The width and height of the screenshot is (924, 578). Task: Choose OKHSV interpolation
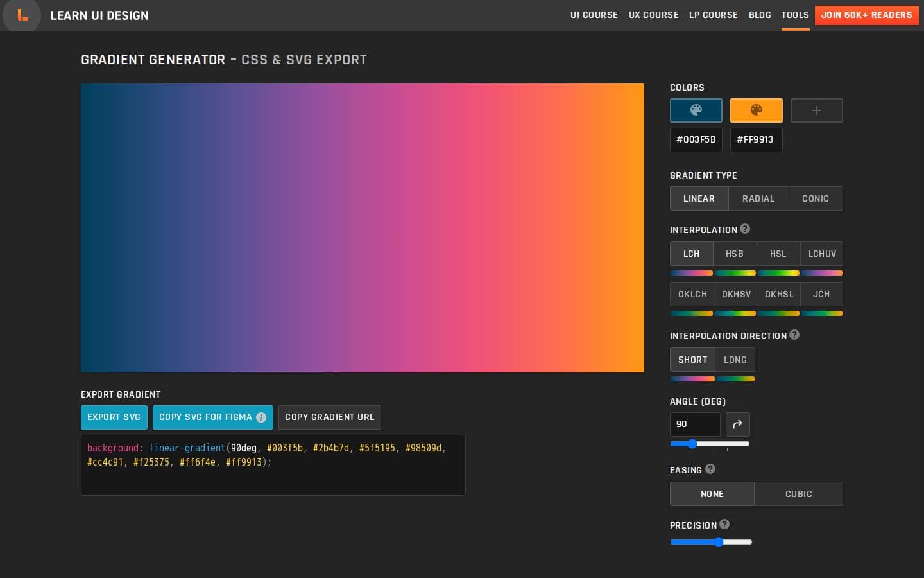[736, 294]
